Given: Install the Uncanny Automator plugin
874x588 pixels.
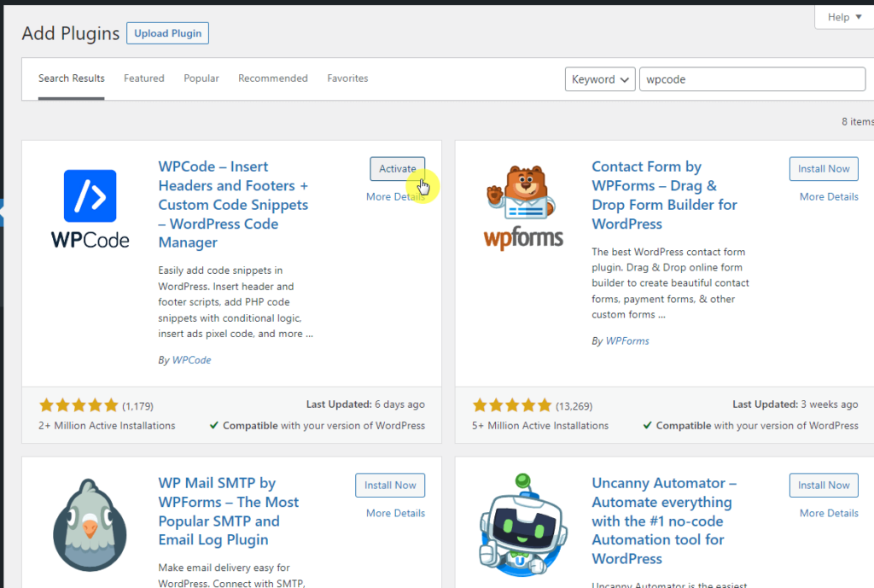Looking at the screenshot, I should click(824, 486).
